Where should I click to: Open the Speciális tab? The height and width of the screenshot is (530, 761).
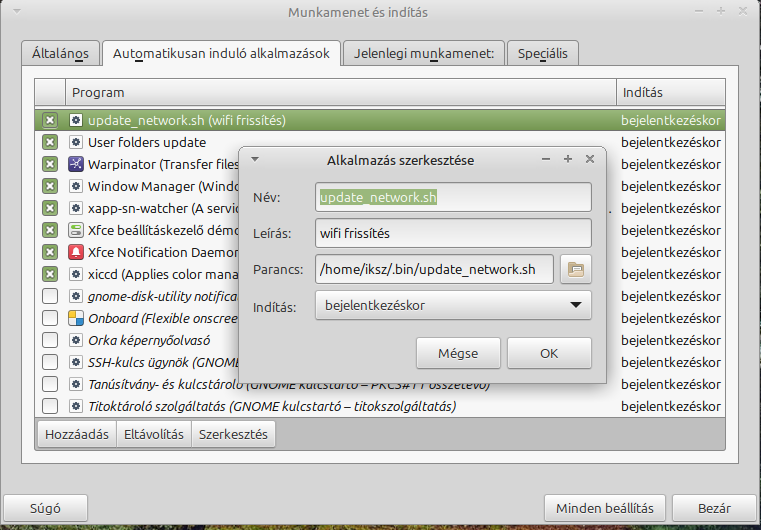click(x=542, y=53)
